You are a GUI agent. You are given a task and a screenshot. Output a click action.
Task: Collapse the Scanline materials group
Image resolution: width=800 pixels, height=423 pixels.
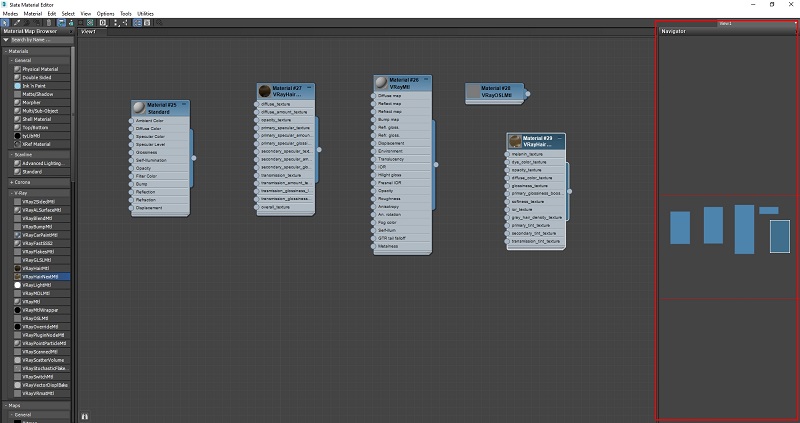(10, 154)
